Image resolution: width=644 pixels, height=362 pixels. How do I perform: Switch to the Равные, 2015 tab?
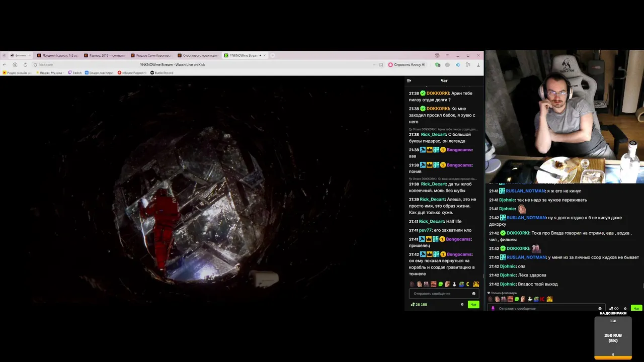click(104, 55)
